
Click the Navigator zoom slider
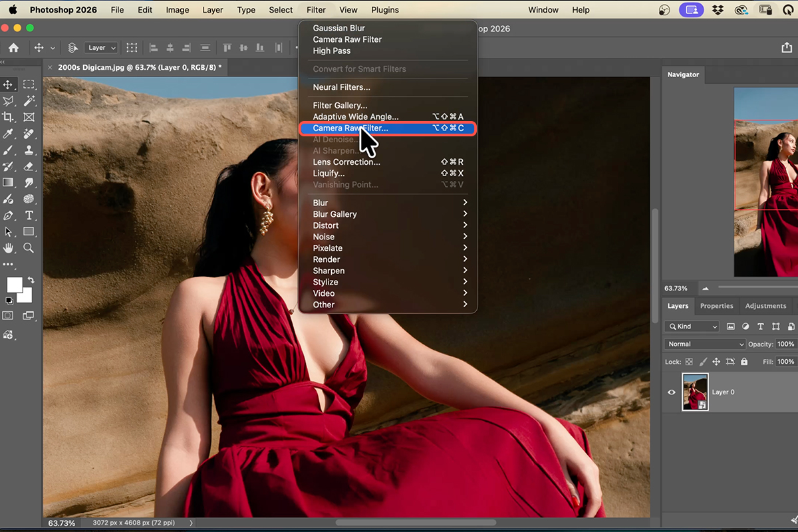coord(758,288)
